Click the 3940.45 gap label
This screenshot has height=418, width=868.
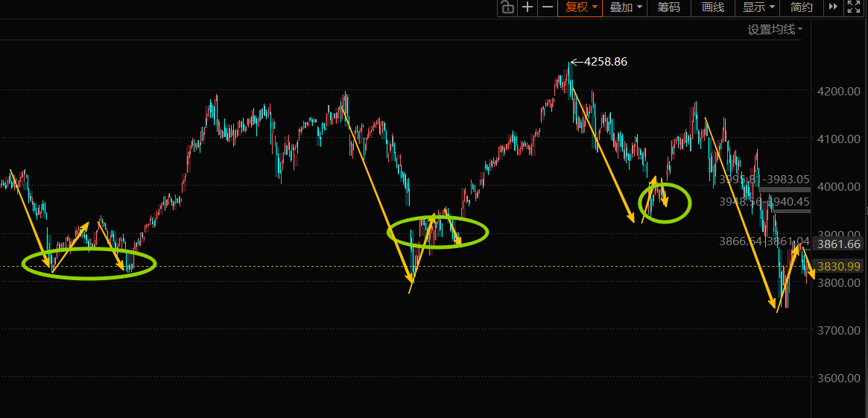(788, 202)
